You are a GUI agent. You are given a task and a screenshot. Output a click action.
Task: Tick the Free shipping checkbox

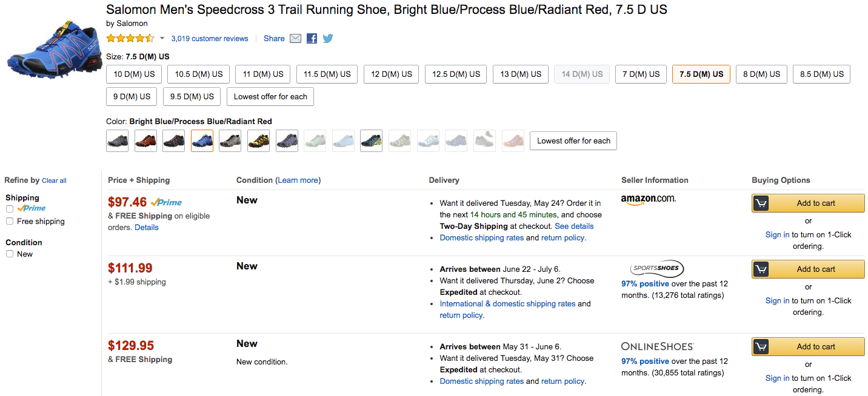10,222
